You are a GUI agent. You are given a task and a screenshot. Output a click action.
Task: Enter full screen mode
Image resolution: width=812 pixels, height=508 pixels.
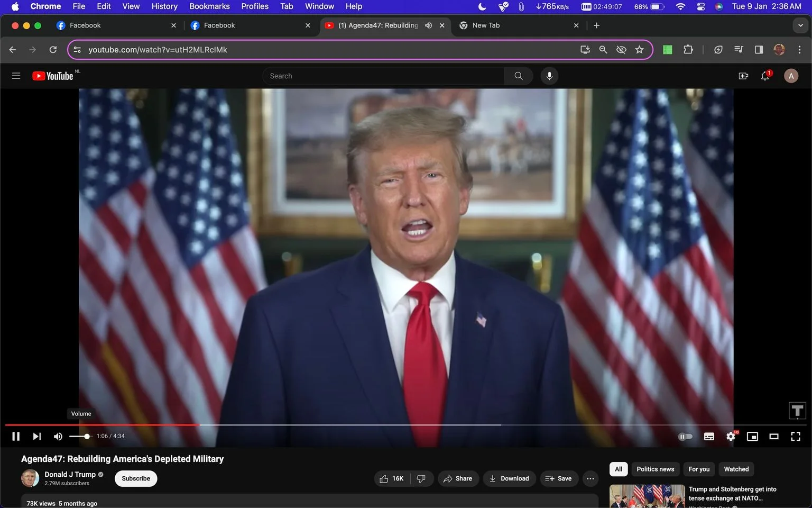pos(796,436)
